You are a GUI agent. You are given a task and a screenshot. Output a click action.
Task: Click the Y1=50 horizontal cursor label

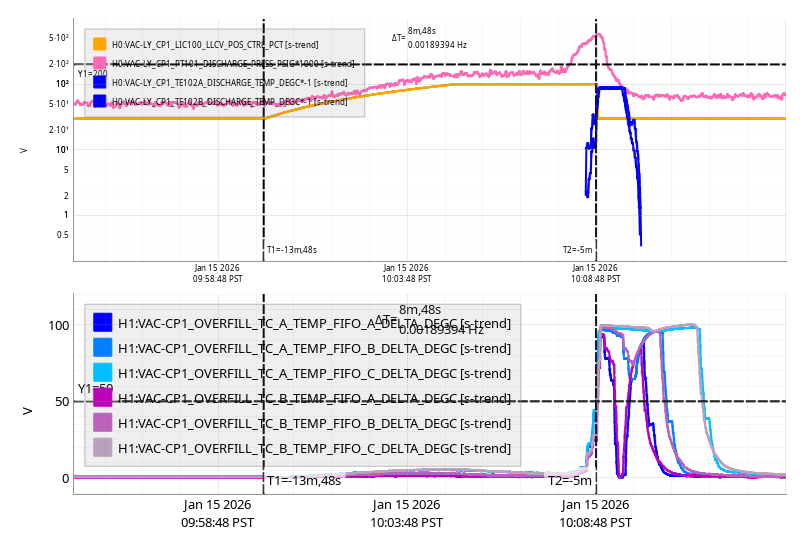pyautogui.click(x=95, y=389)
